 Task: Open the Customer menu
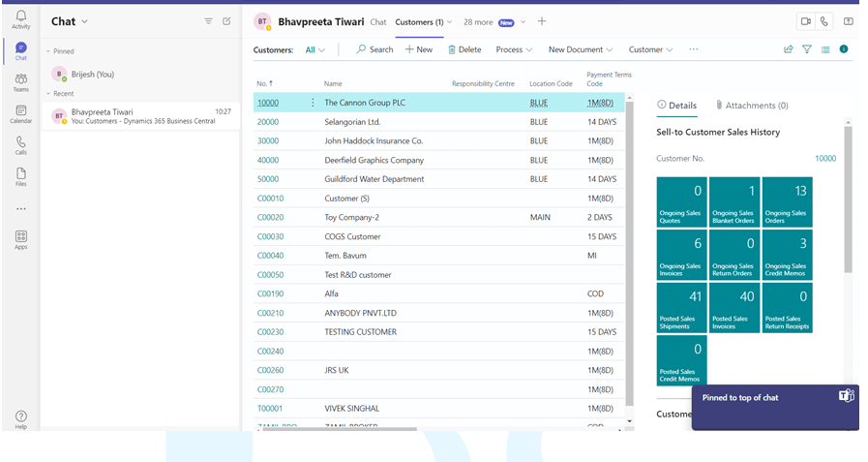click(x=650, y=49)
